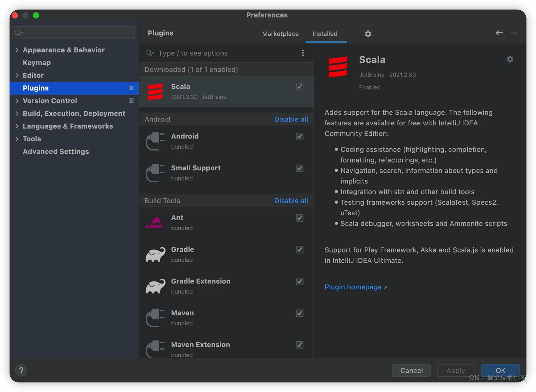This screenshot has width=536, height=392.
Task: Click the Plugins page heading
Action: [x=161, y=33]
